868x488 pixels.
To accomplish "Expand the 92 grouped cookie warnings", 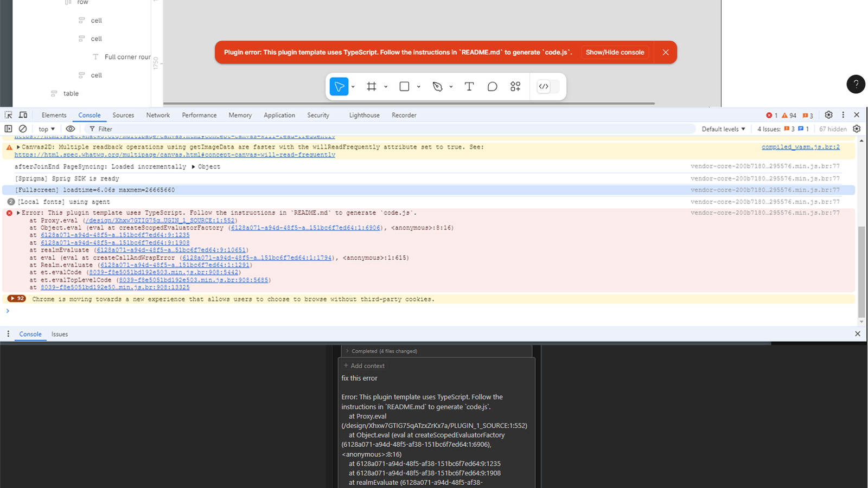I will 16,299.
